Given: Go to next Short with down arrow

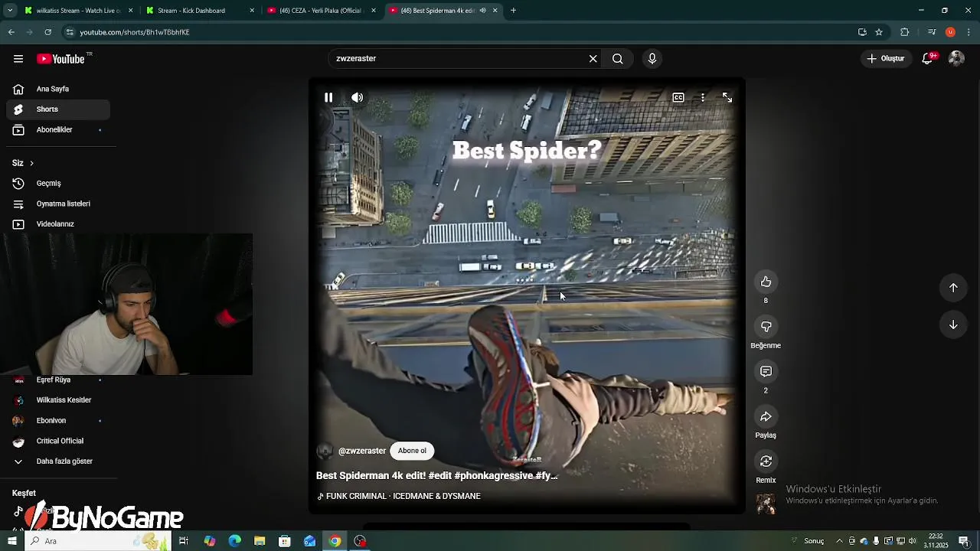Looking at the screenshot, I should tap(953, 324).
